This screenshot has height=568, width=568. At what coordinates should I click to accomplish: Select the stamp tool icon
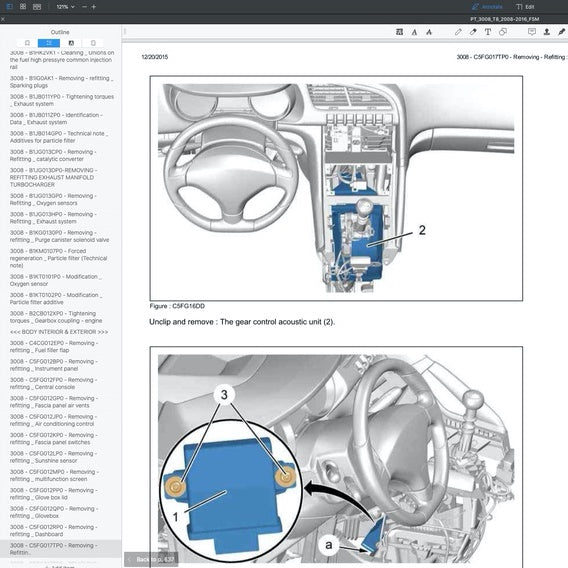tap(547, 32)
